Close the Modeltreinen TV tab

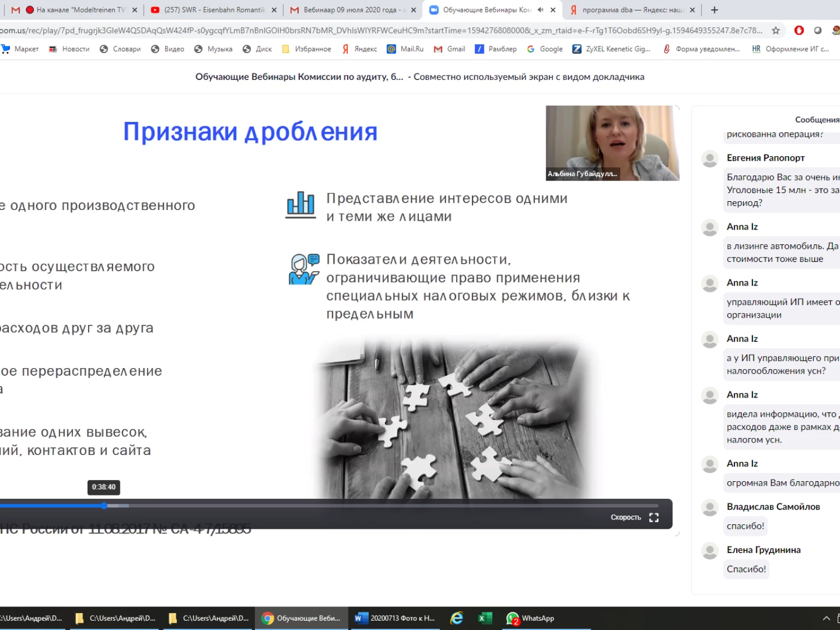click(x=135, y=10)
